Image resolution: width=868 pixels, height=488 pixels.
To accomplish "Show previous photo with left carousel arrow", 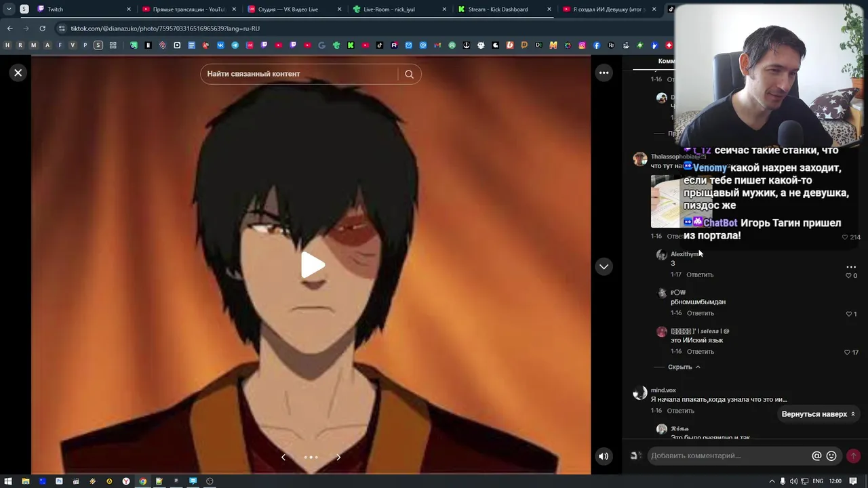I will [283, 457].
